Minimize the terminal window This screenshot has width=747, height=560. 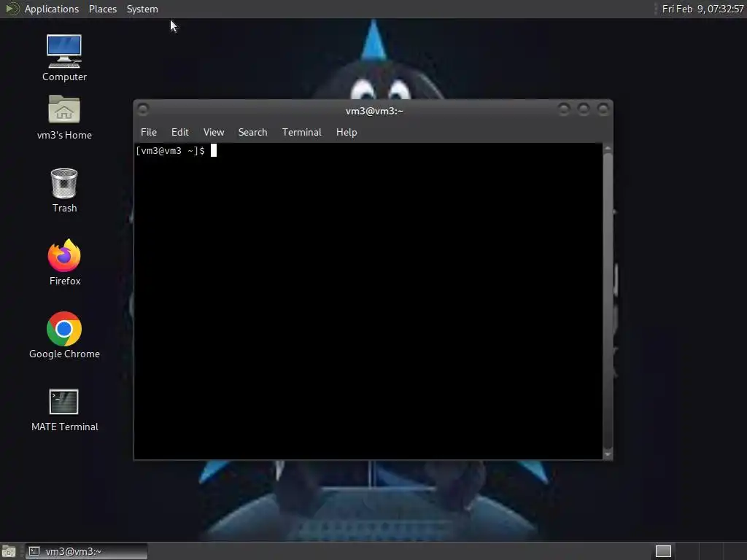[x=564, y=109]
